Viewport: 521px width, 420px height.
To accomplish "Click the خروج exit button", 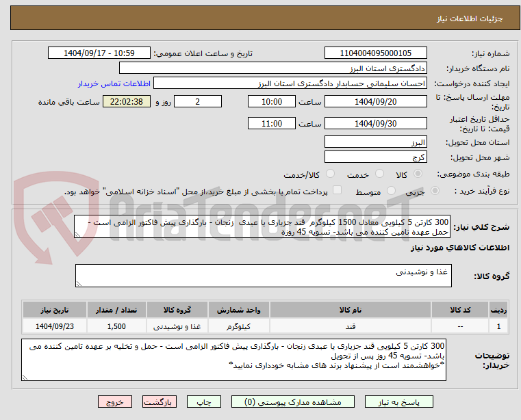I will tap(114, 402).
